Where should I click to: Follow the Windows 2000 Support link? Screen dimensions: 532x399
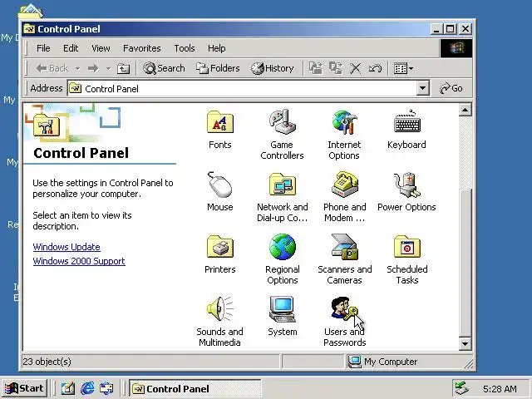79,261
